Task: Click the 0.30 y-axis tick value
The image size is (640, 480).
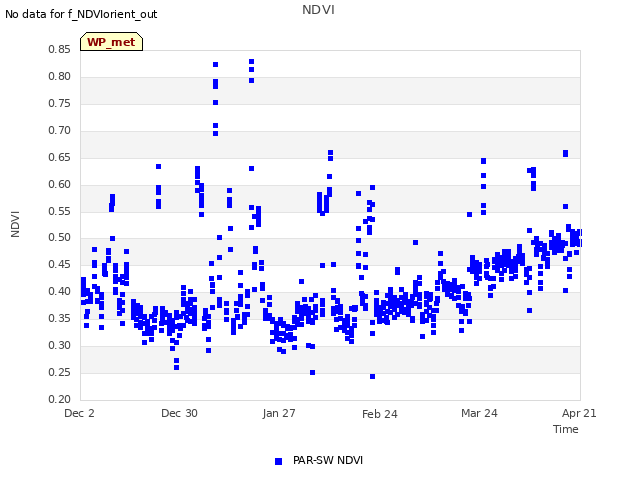Action: coord(59,345)
